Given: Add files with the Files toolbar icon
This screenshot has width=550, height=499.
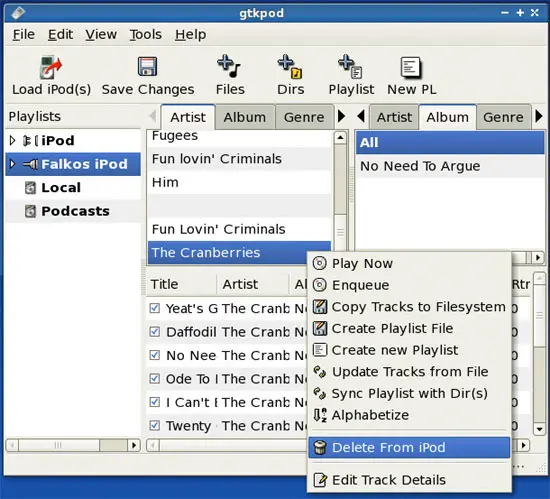Looking at the screenshot, I should 229,66.
